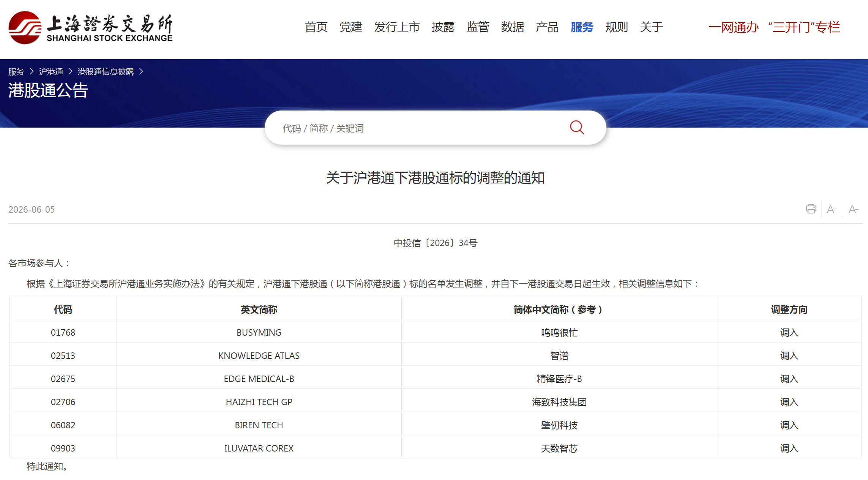Viewport: 868px width, 480px height.
Task: Click the notice title 关于沪港通下港股通标的调整的通知
Action: 435,178
